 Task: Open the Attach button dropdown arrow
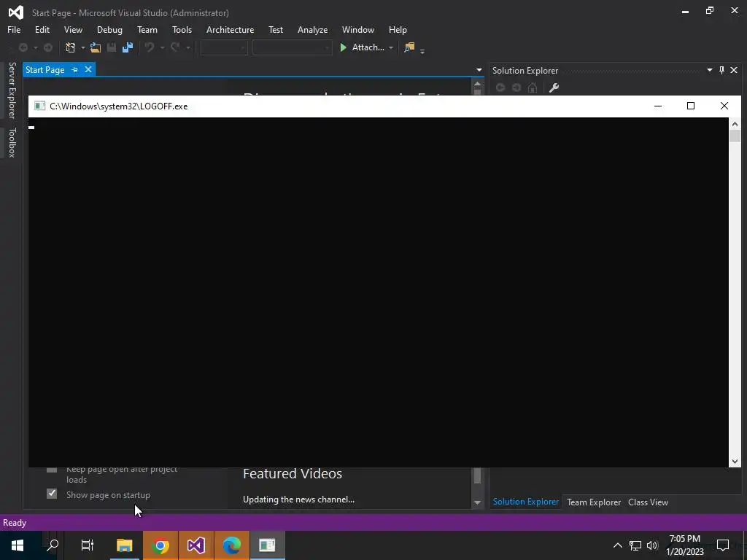coord(391,47)
